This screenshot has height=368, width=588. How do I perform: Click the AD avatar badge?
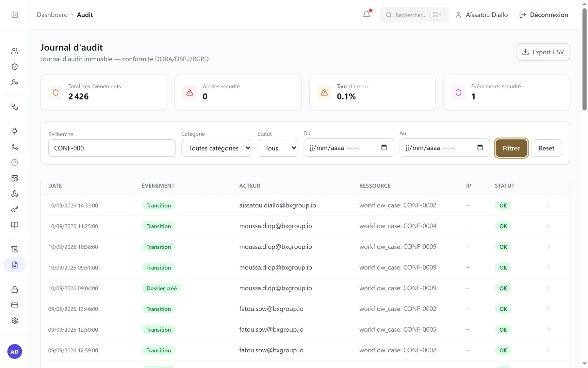15,352
